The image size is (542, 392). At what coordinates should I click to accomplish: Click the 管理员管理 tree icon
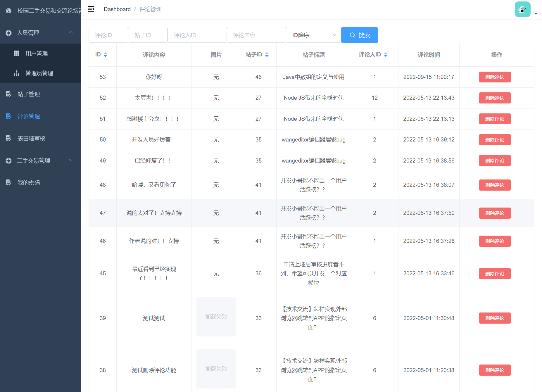point(17,73)
